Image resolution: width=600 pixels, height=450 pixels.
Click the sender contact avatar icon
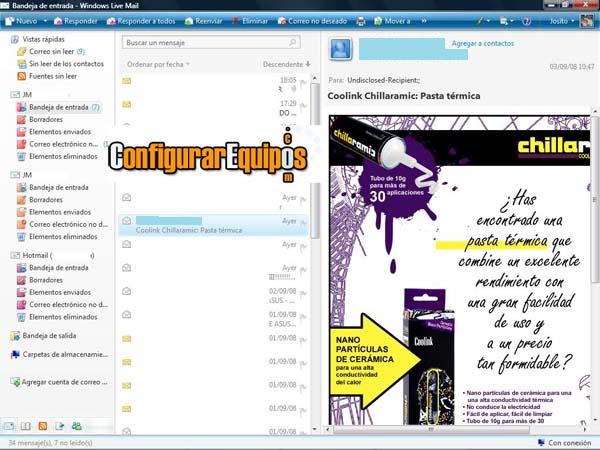[x=340, y=49]
